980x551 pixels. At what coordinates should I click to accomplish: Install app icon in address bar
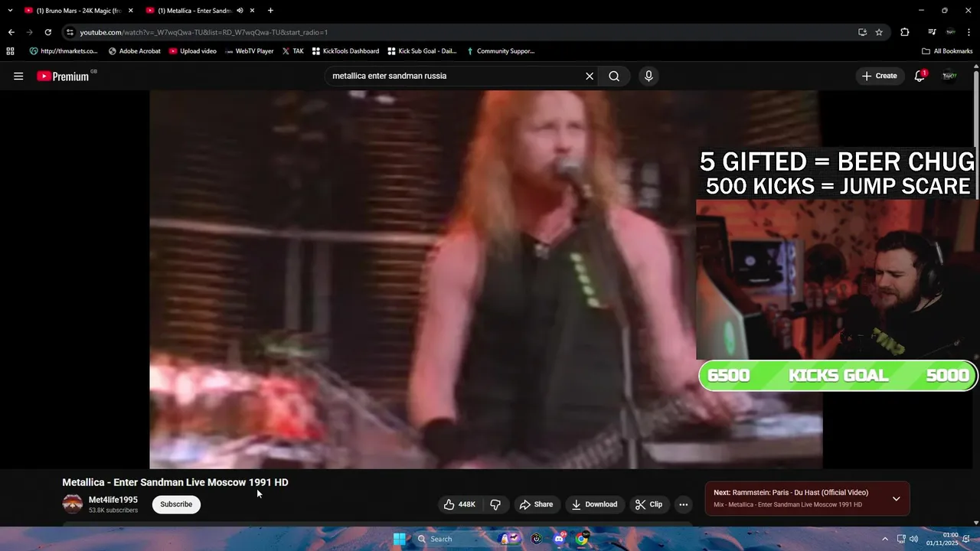(x=862, y=32)
